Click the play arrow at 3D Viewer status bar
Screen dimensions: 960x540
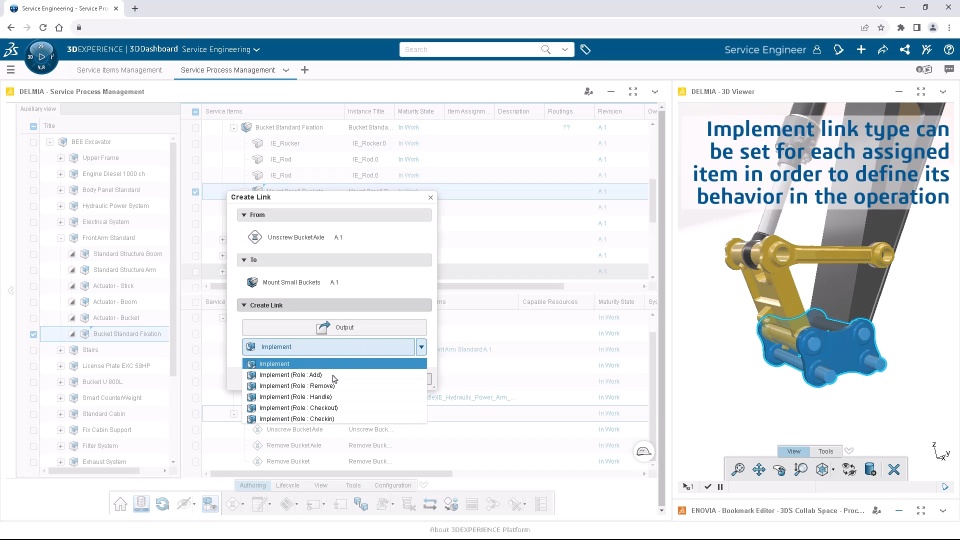pyautogui.click(x=945, y=487)
